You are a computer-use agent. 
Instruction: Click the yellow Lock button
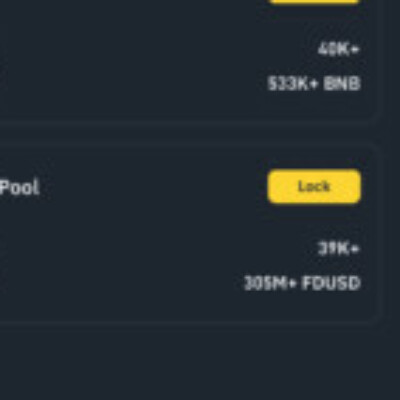pos(314,186)
